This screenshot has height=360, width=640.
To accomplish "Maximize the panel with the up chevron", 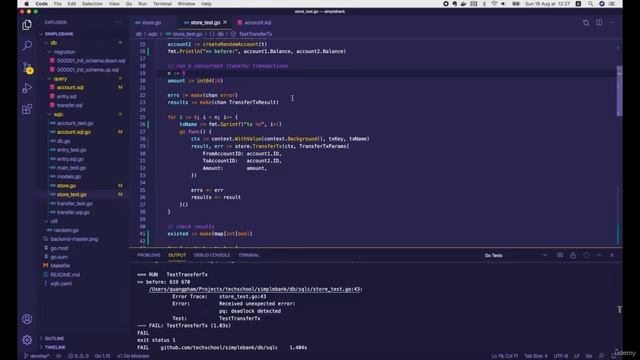I will pyautogui.click(x=599, y=255).
